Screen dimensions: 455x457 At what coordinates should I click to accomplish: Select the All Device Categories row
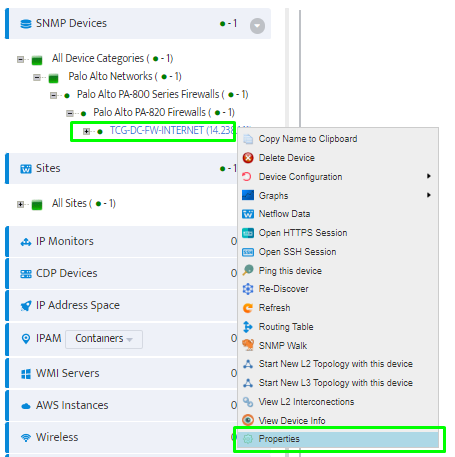112,58
